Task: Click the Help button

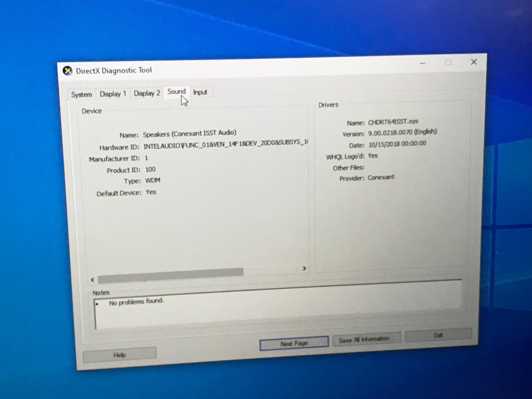Action: point(120,355)
